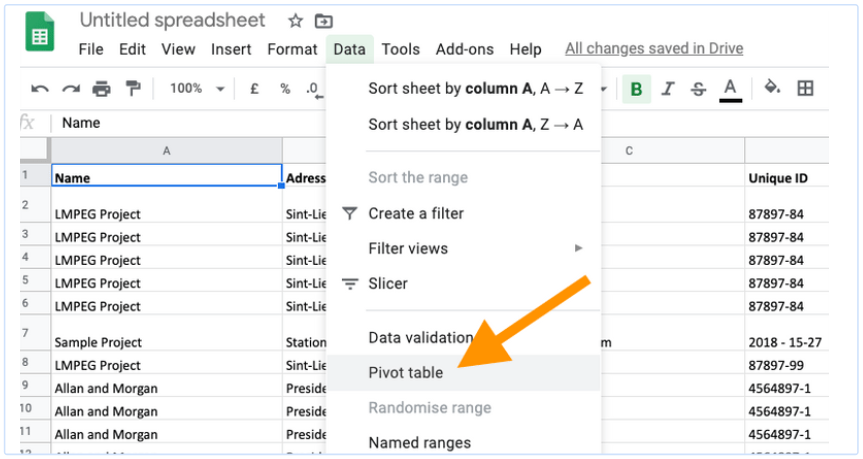The height and width of the screenshot is (459, 863).
Task: Click the Google Sheets home icon
Action: point(41,37)
